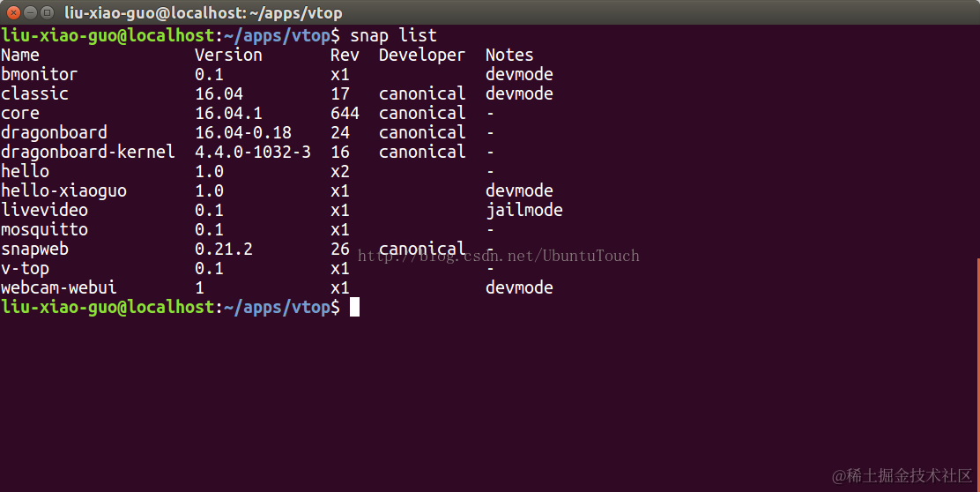Viewport: 980px width, 492px height.
Task: Click the bottom shell prompt liu-xiao-guo@localhost
Action: [x=108, y=308]
